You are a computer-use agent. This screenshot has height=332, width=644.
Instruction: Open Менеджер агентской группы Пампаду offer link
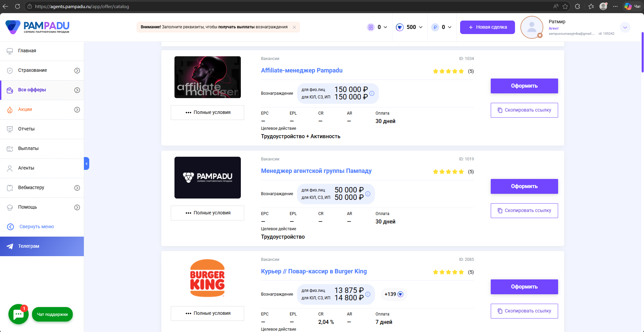(x=316, y=171)
